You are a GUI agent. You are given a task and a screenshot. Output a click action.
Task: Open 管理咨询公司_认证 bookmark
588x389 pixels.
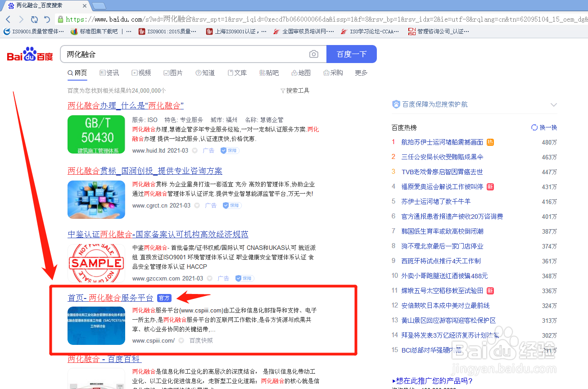[439, 32]
